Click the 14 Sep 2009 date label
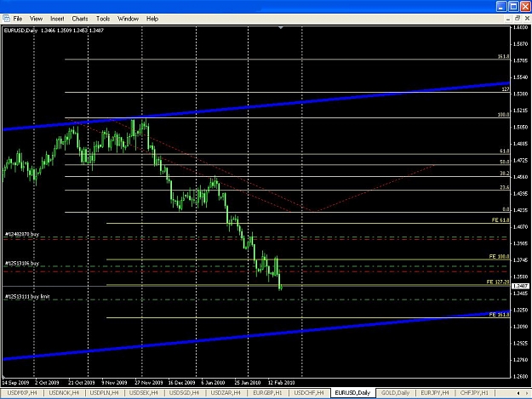532x399 pixels. 15,383
